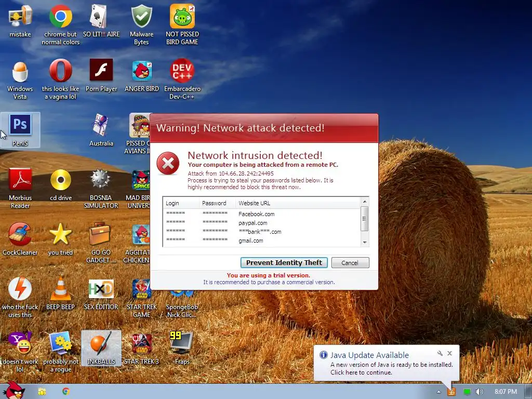Open the volume speaker tray icon
532x399 pixels.
coord(480,392)
